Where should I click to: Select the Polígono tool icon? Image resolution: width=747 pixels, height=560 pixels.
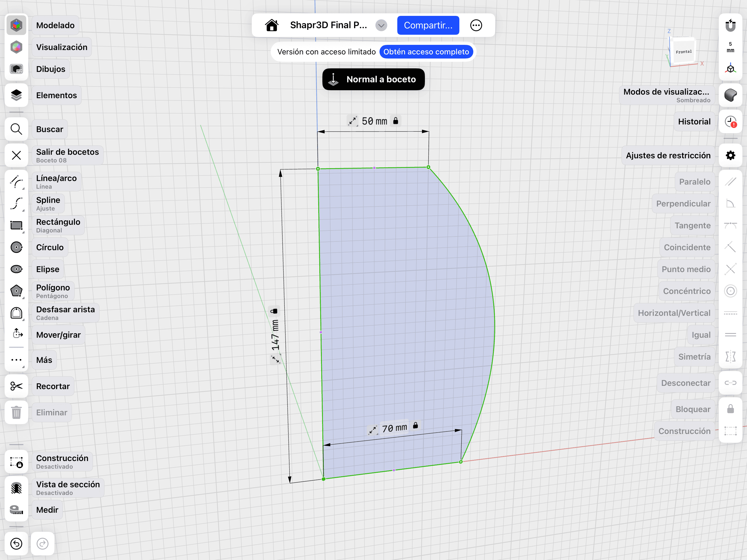(16, 291)
